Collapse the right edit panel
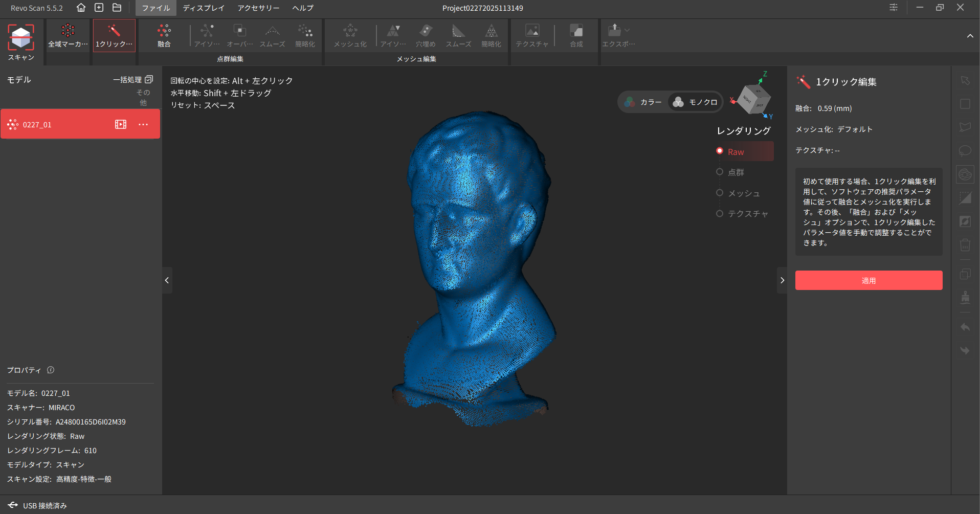Screen dimensions: 980x514 782,280
